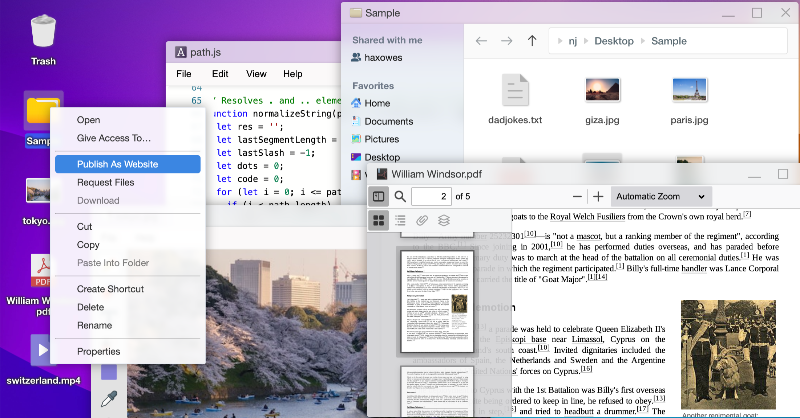Show thumbnails view in PDF sidebar

click(379, 220)
